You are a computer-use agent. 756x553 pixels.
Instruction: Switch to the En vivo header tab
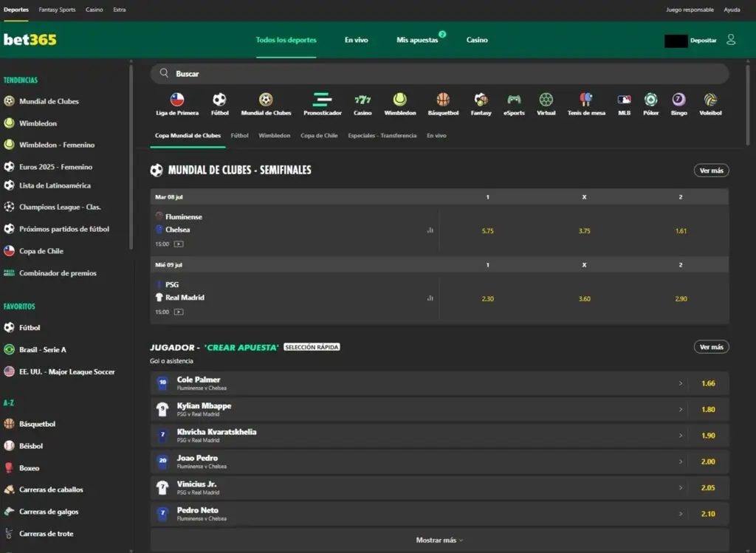coord(356,40)
